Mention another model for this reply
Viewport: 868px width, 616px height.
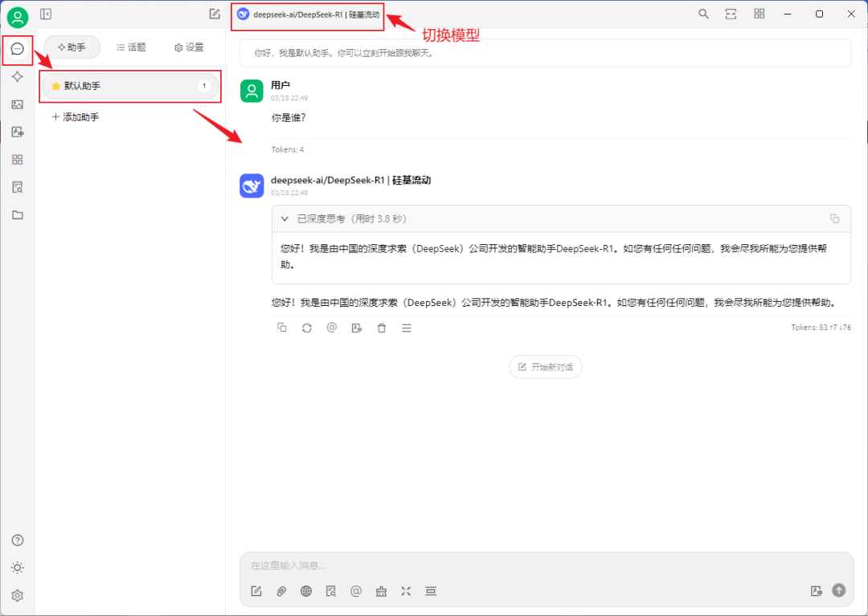[x=332, y=328]
